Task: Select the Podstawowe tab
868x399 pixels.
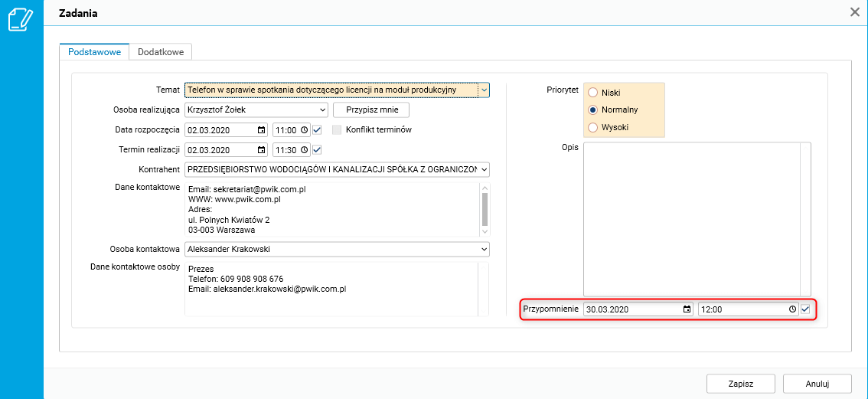Action: point(94,51)
